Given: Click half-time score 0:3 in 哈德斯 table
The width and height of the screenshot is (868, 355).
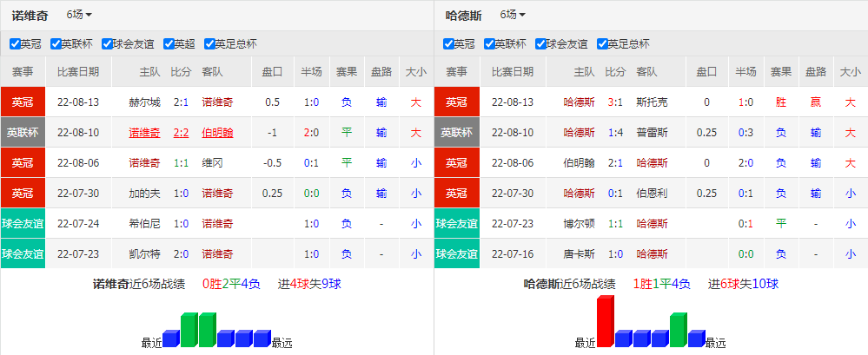Looking at the screenshot, I should (x=745, y=133).
